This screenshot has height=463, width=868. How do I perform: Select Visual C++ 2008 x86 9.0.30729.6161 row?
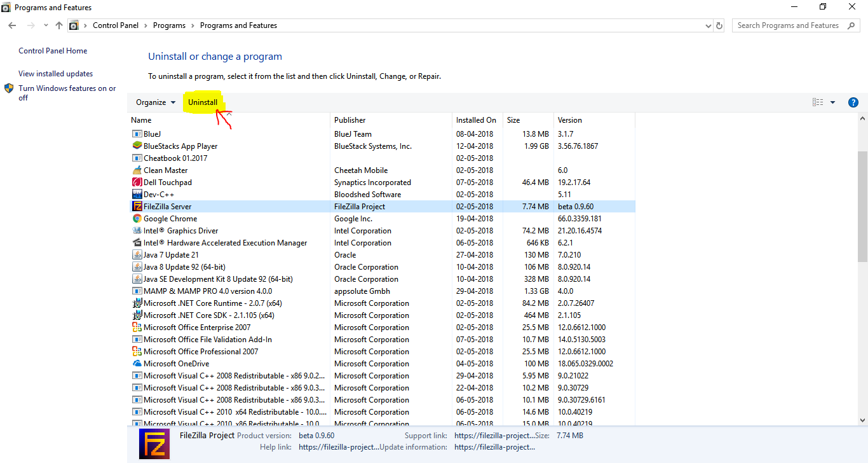pyautogui.click(x=381, y=400)
